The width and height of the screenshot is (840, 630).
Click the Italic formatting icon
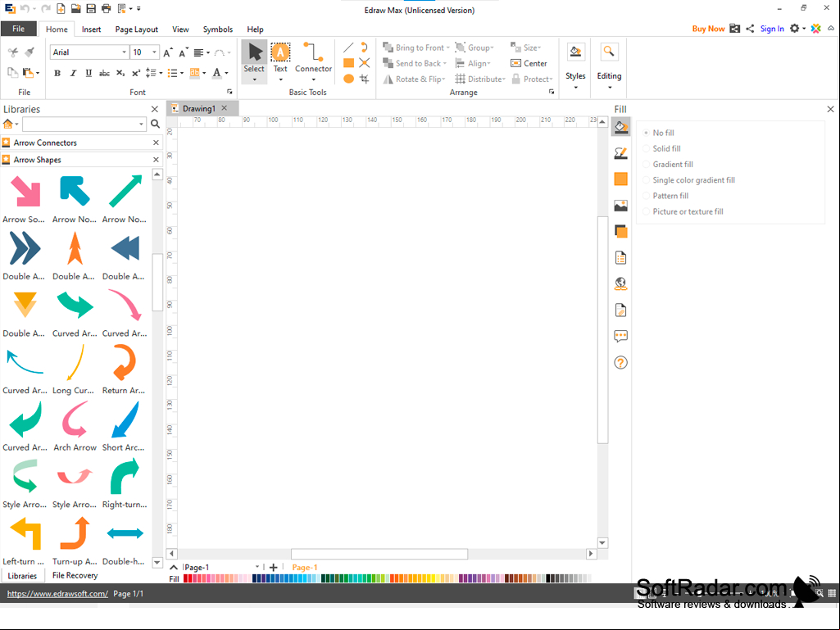[74, 73]
